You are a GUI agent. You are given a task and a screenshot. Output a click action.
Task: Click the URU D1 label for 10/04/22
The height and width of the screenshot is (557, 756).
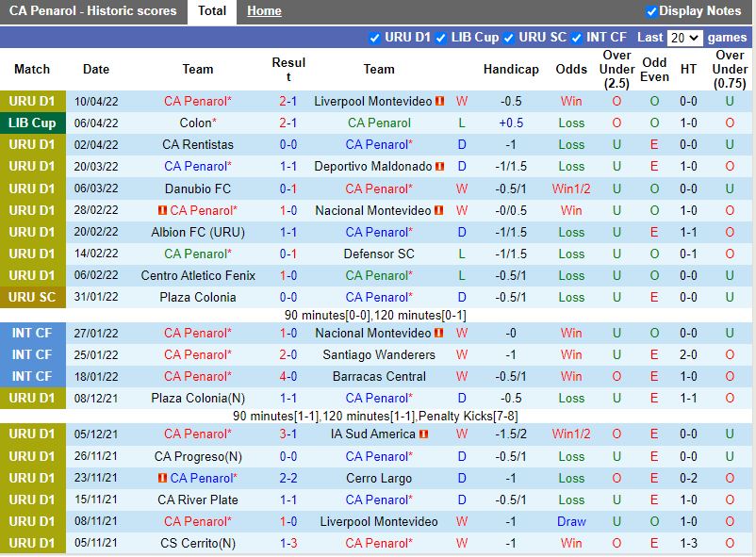32,101
